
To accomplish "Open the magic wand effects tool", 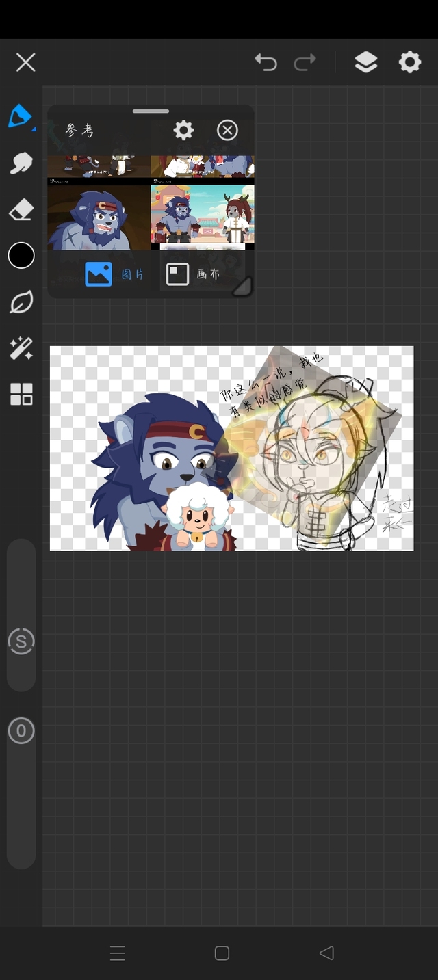I will [x=21, y=348].
